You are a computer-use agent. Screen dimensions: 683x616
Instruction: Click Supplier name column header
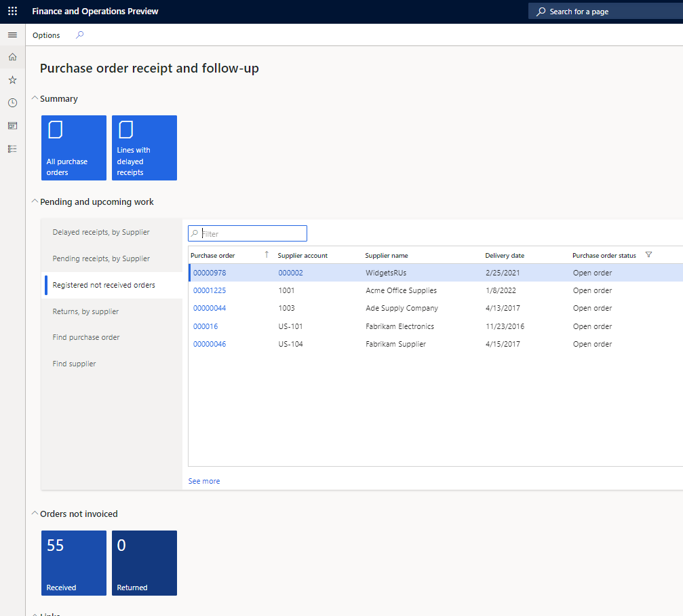click(x=387, y=256)
